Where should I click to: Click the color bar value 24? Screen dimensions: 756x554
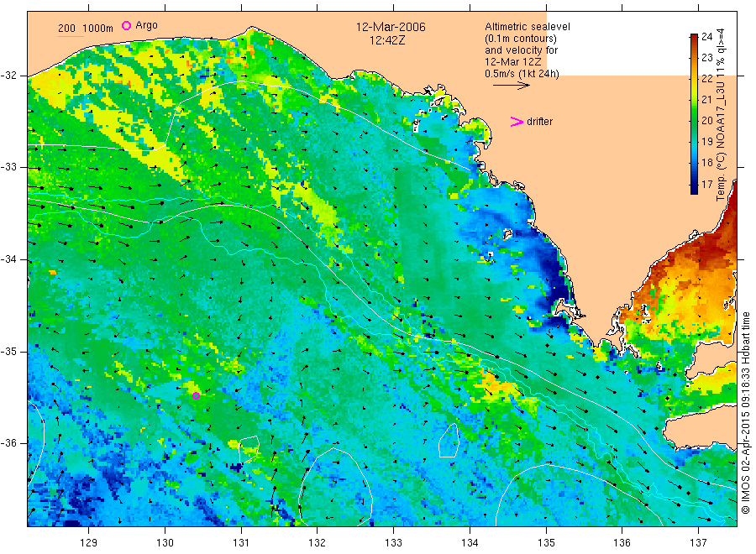click(x=706, y=37)
